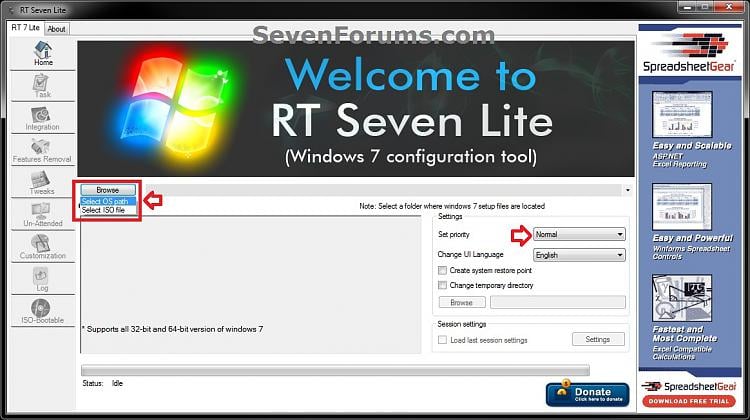
Task: Click the idle progress bar
Action: (335, 370)
